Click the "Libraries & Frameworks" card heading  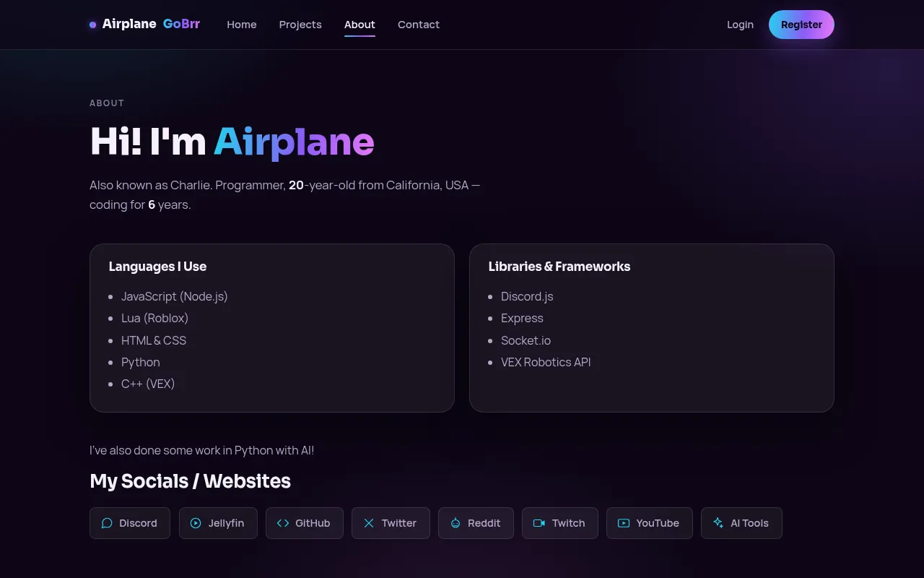[559, 267]
